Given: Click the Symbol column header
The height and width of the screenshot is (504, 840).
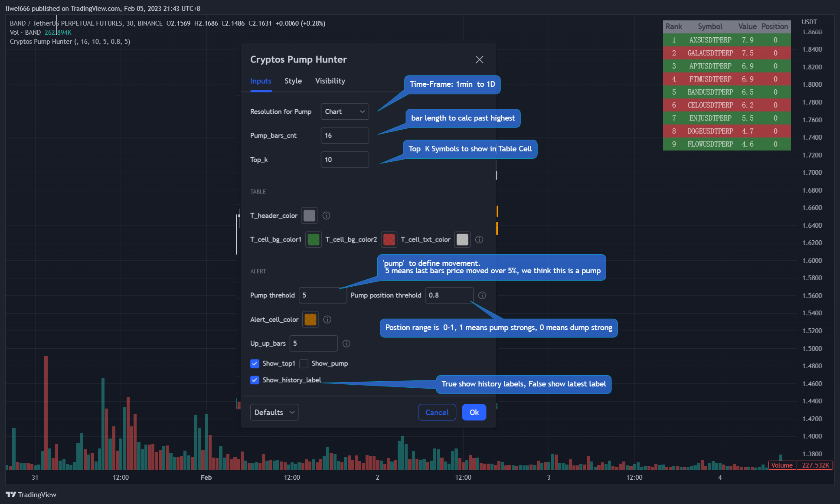Looking at the screenshot, I should click(x=710, y=26).
